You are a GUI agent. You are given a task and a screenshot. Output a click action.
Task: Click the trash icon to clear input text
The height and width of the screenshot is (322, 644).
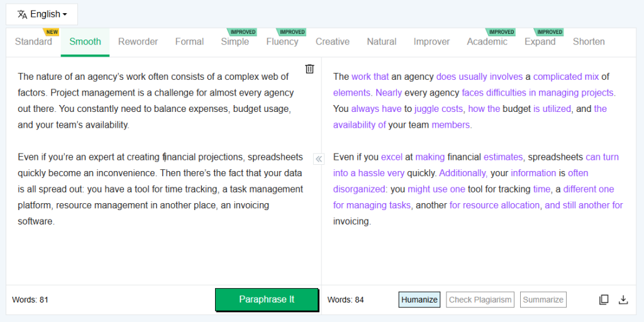click(x=309, y=69)
